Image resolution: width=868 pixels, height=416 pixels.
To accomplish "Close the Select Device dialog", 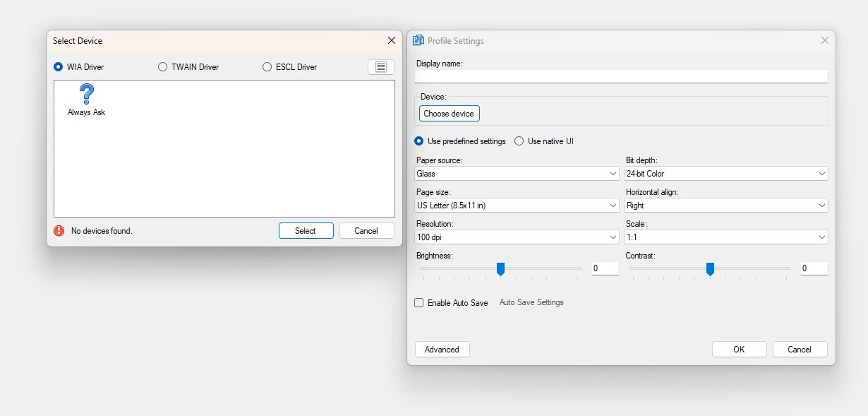I will [392, 41].
